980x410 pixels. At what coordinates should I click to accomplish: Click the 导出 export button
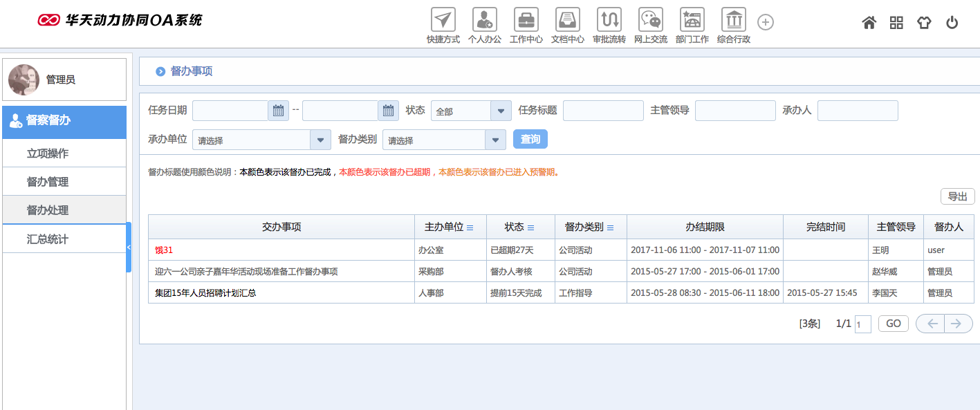[957, 196]
